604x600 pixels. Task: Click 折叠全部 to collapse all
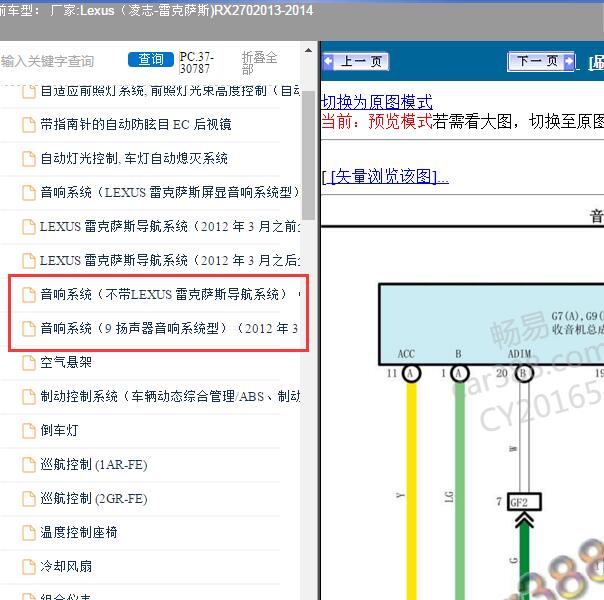(x=259, y=63)
